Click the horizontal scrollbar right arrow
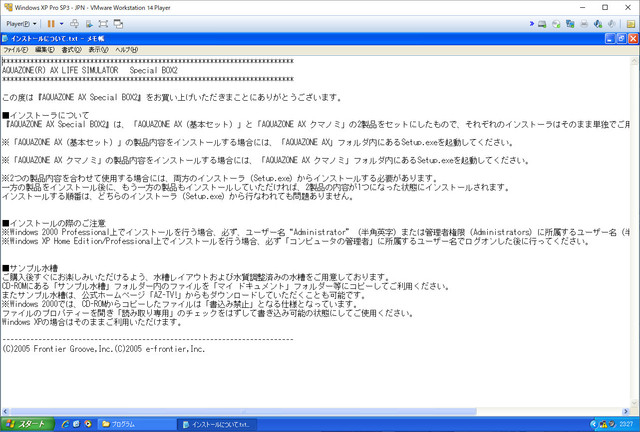Image resolution: width=640 pixels, height=432 pixels. (626, 412)
